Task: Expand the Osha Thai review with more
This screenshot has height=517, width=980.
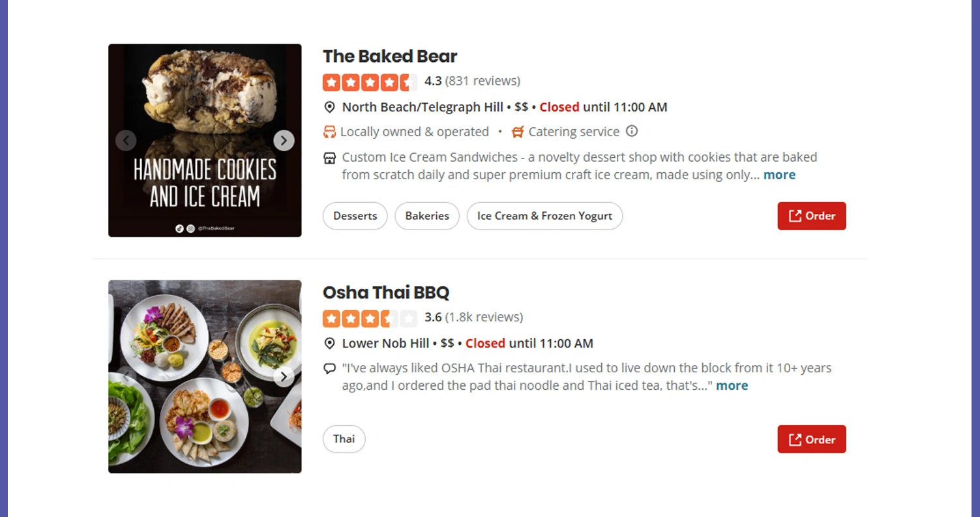Action: pos(732,385)
